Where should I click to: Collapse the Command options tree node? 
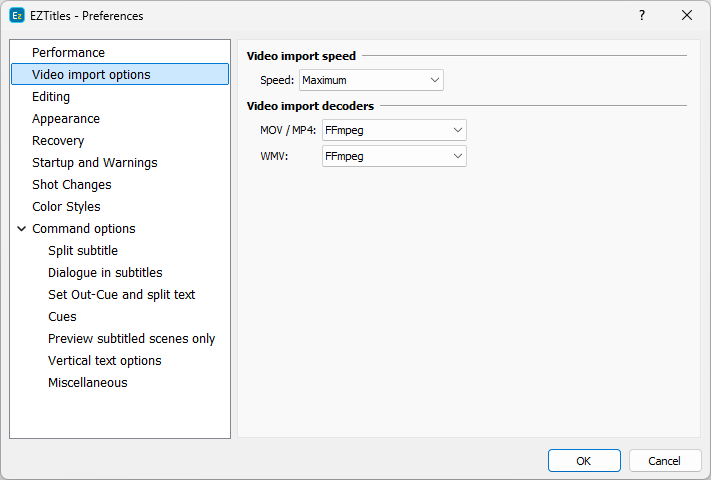tap(21, 229)
